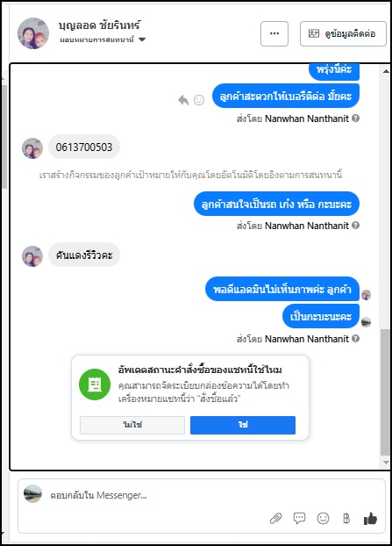Click reply arrow beside the phone request message
Image resolution: width=392 pixels, height=546 pixels.
(183, 100)
